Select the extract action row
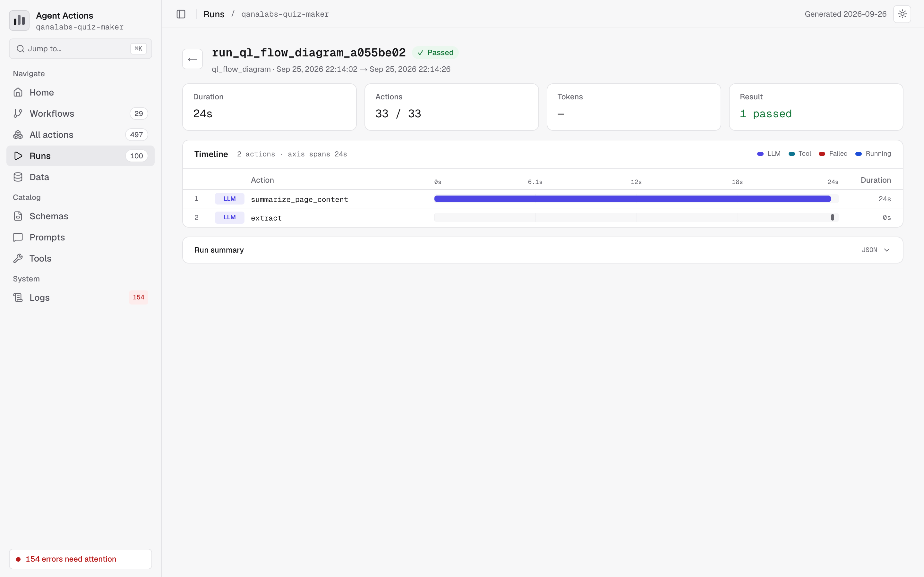This screenshot has width=924, height=577. (543, 218)
